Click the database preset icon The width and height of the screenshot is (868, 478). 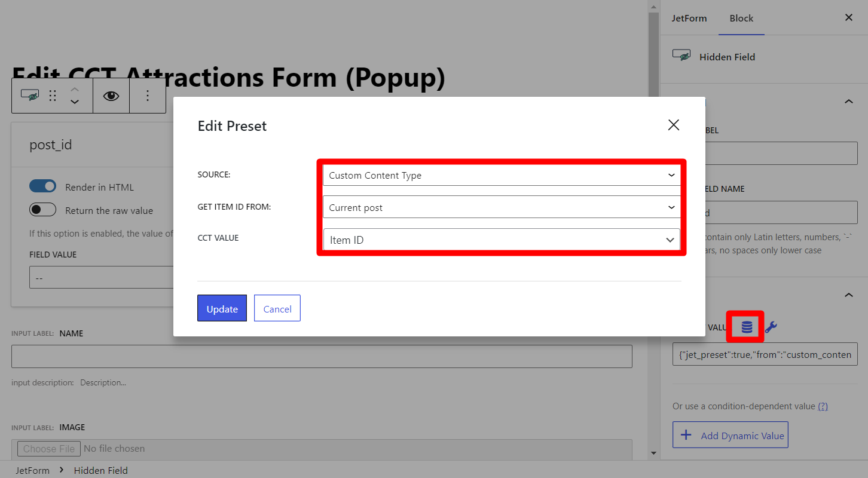pos(747,327)
